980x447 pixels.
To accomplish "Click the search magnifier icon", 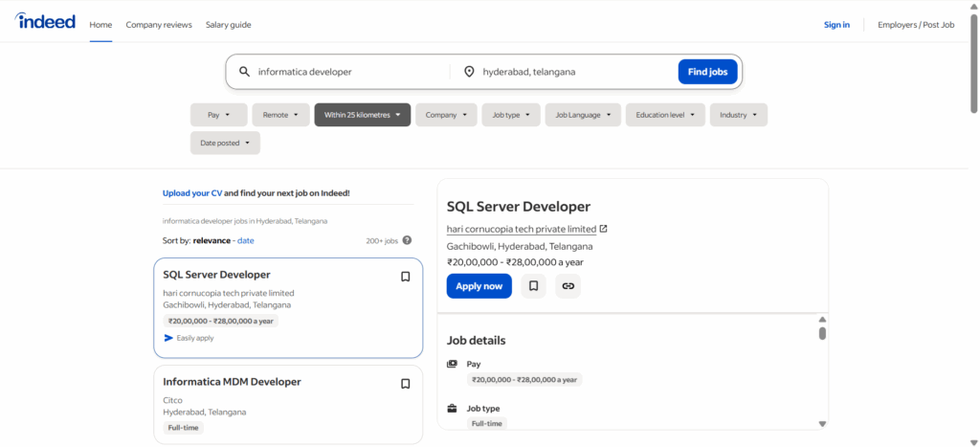I will click(x=244, y=72).
